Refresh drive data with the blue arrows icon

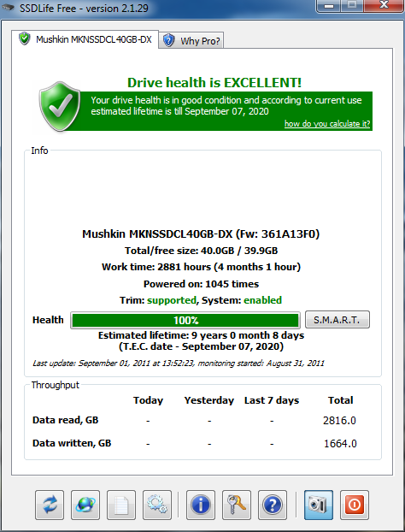pos(50,505)
